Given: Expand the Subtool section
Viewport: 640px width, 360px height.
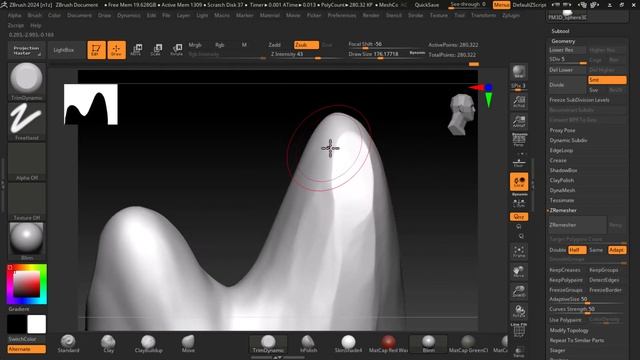Looking at the screenshot, I should 560,31.
